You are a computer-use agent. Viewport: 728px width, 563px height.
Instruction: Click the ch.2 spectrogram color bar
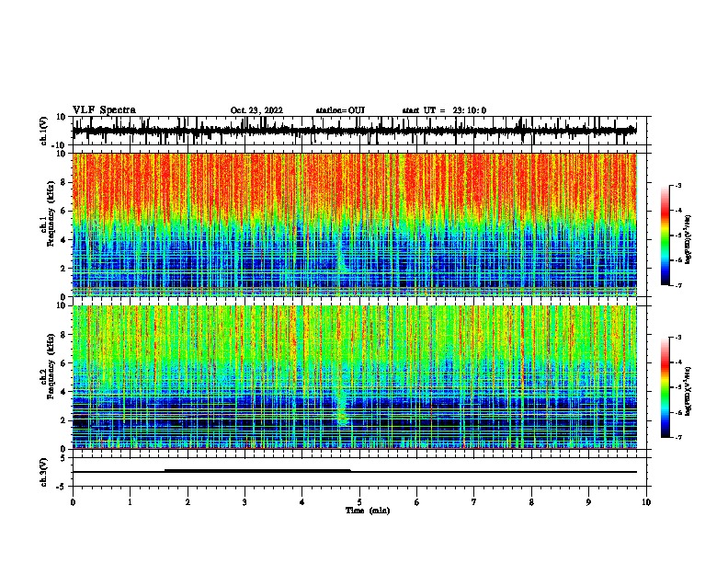click(665, 387)
